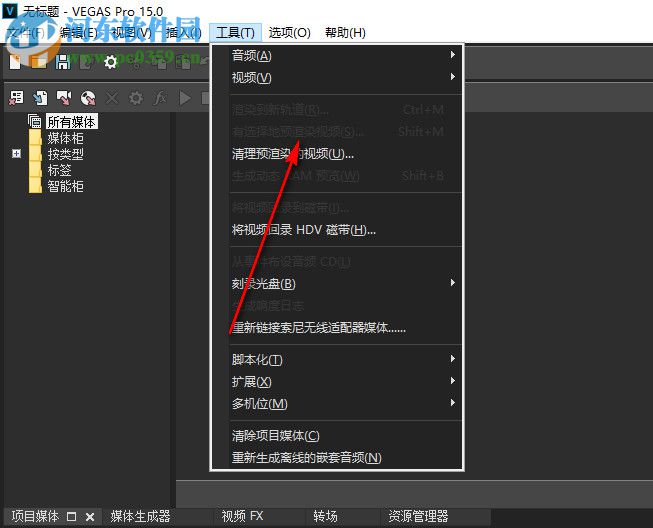Click the Open project folder icon
653x528 pixels.
(x=39, y=62)
